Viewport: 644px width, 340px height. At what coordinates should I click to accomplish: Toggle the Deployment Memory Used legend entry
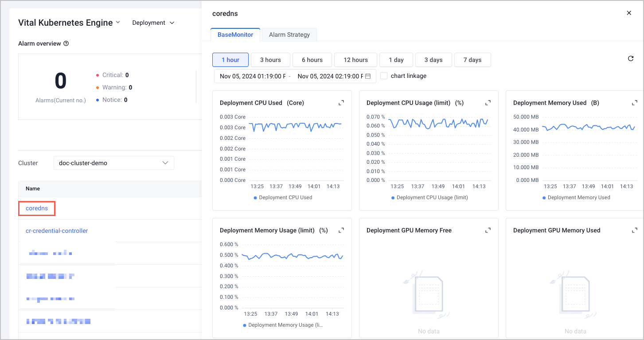576,197
